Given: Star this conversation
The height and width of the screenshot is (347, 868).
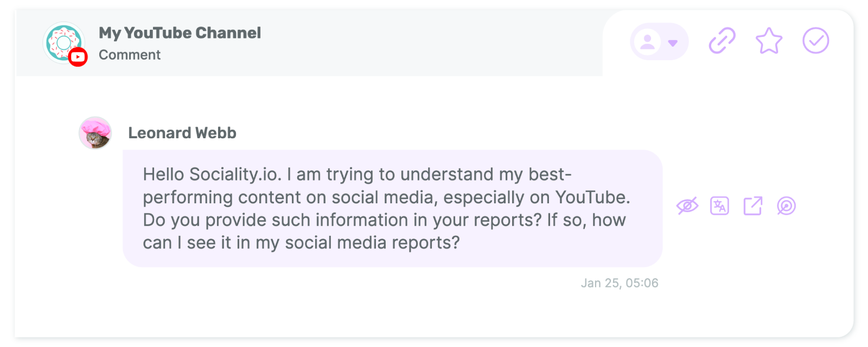Looking at the screenshot, I should (769, 41).
